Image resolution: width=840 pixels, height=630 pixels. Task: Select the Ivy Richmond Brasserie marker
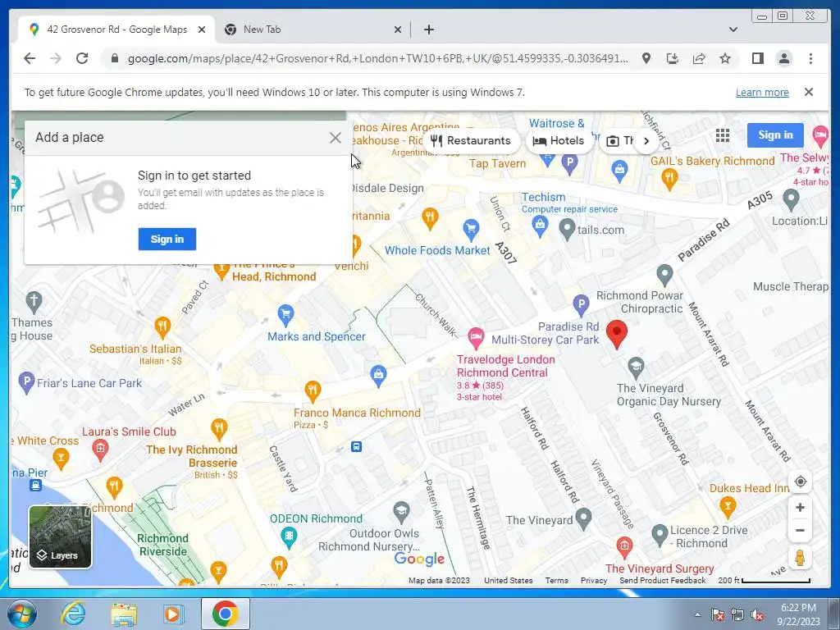[218, 428]
